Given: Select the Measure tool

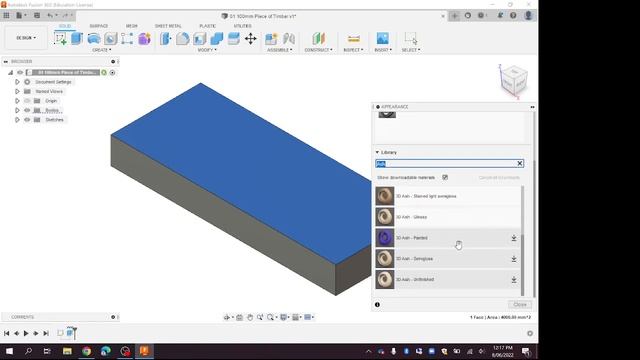Looking at the screenshot, I should pyautogui.click(x=353, y=39).
